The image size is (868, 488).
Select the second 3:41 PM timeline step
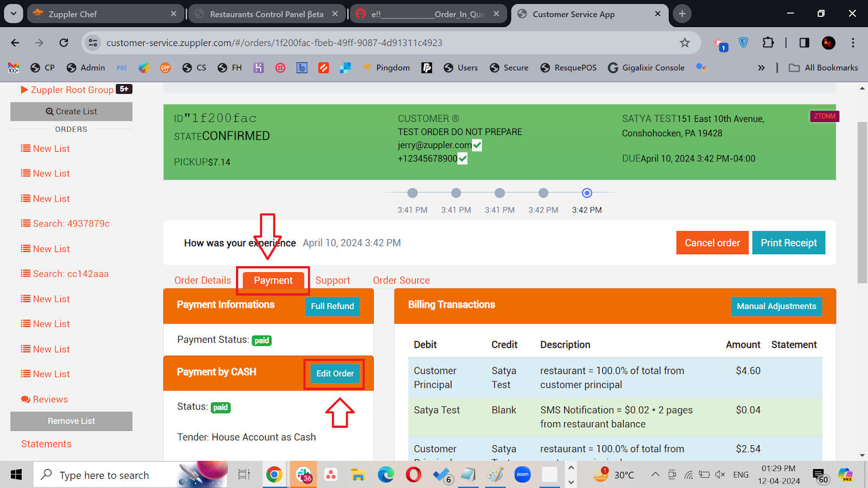coord(456,193)
